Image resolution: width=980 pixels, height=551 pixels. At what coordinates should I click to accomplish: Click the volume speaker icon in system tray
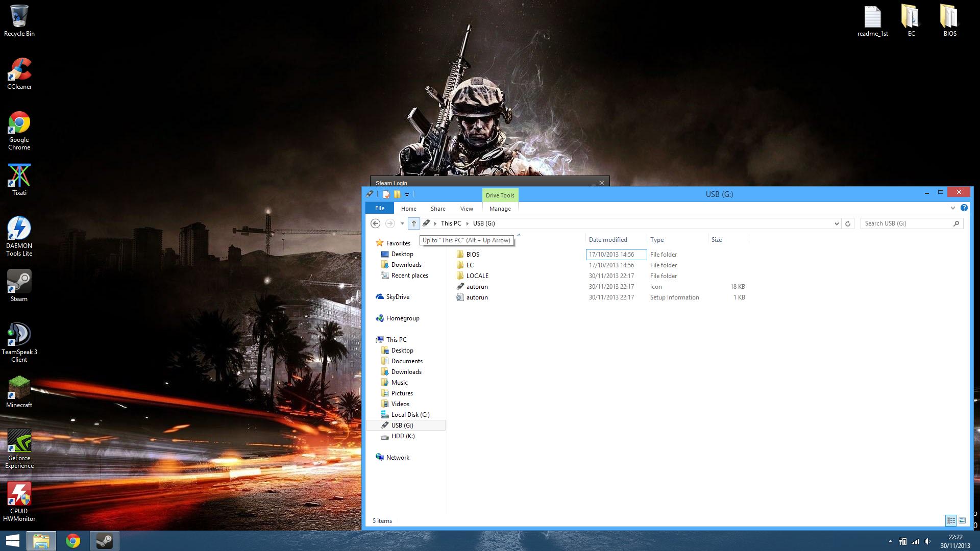(927, 541)
